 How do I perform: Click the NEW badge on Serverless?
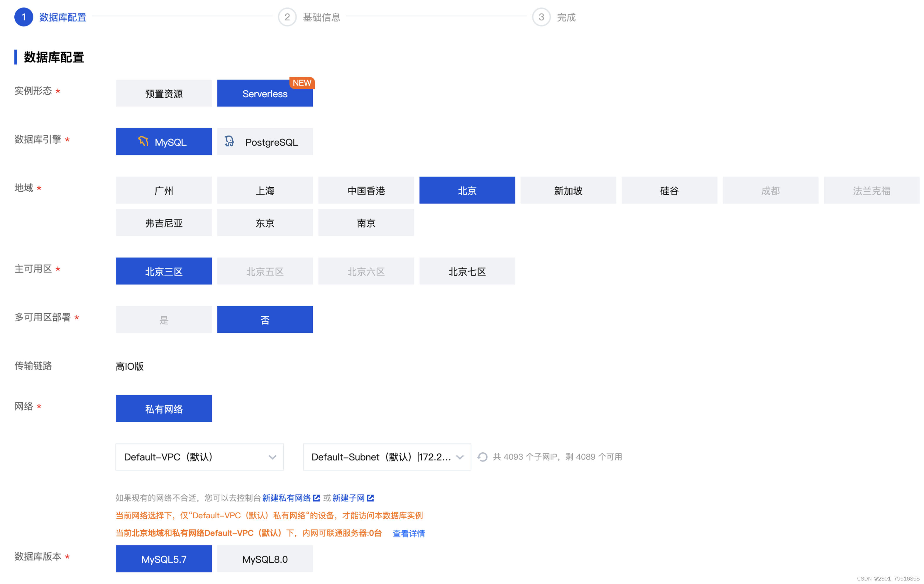tap(302, 83)
